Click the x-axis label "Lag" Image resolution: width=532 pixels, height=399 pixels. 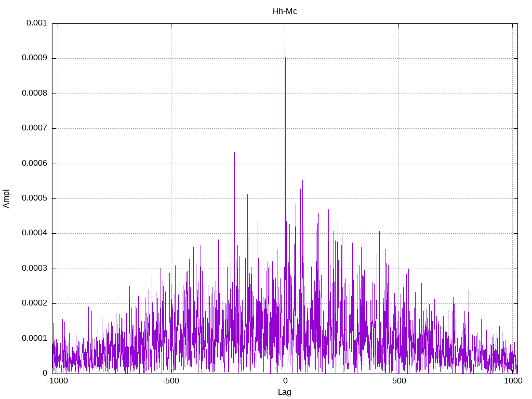285,392
